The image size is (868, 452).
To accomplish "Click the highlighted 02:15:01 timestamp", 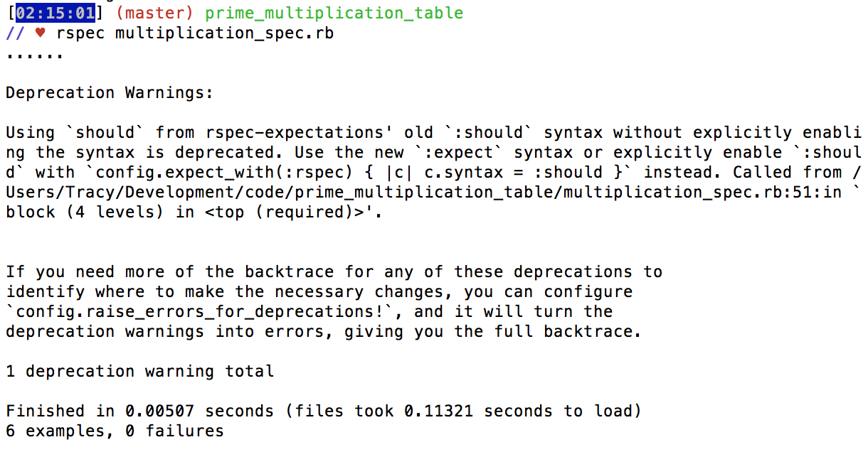I will (x=55, y=14).
